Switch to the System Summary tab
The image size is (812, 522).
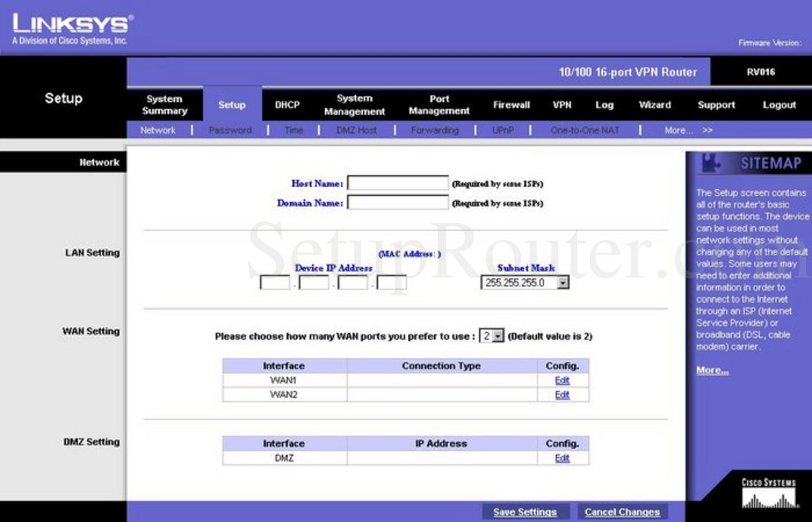(165, 105)
